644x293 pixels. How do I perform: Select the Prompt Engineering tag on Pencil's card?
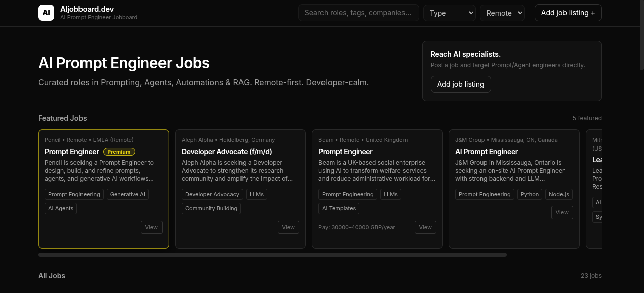(x=74, y=194)
